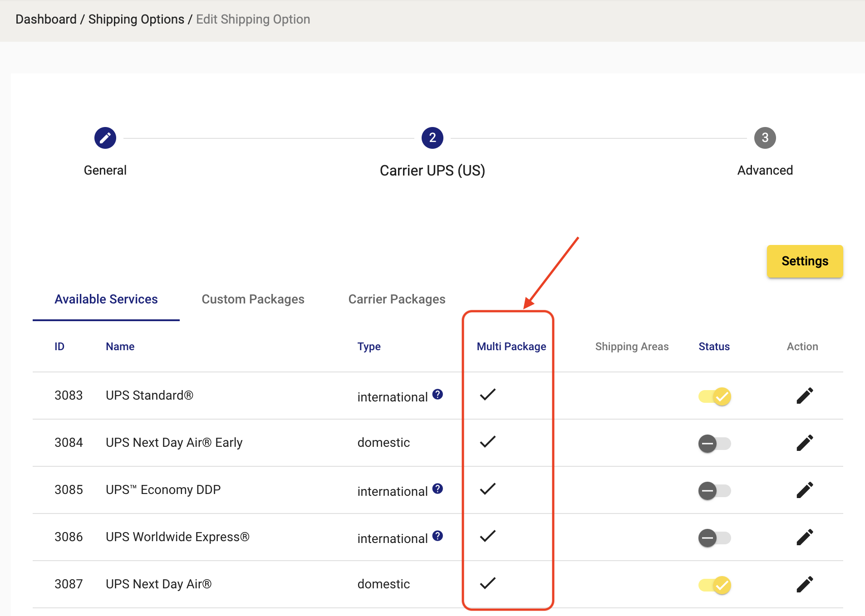Open the Carrier Packages tab

tap(397, 299)
